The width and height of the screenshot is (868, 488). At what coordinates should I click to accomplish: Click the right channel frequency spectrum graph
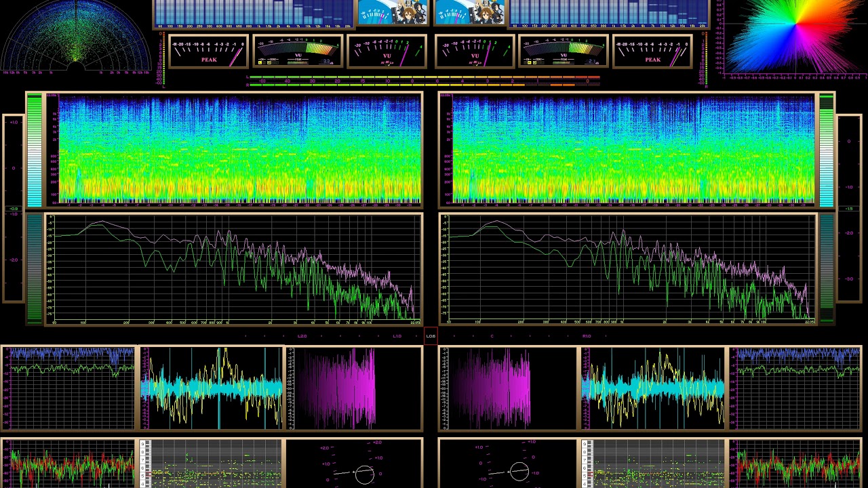point(627,269)
